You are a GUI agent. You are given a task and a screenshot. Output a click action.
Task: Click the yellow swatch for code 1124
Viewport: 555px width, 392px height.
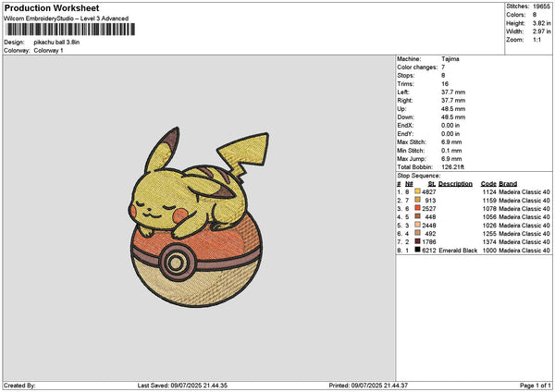(x=417, y=191)
